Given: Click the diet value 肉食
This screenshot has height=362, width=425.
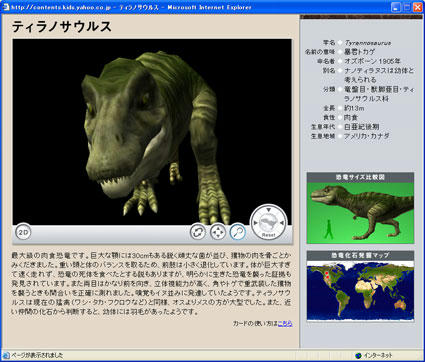Looking at the screenshot, I should pyautogui.click(x=351, y=118).
